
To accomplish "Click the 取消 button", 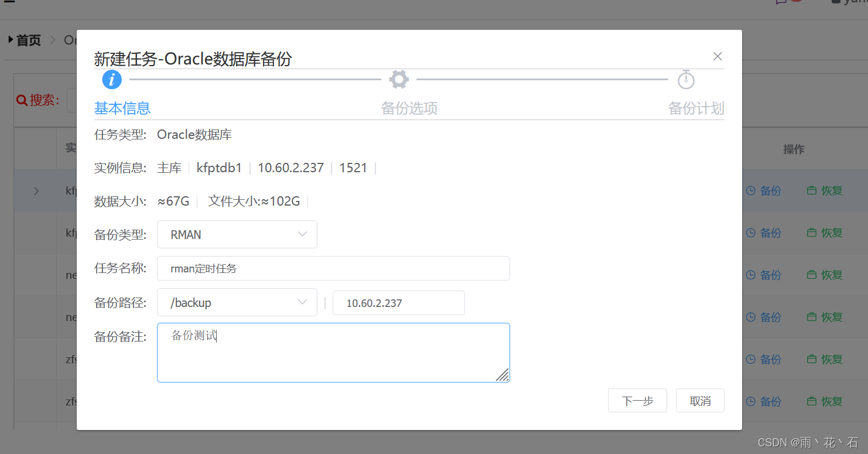I will tap(700, 400).
